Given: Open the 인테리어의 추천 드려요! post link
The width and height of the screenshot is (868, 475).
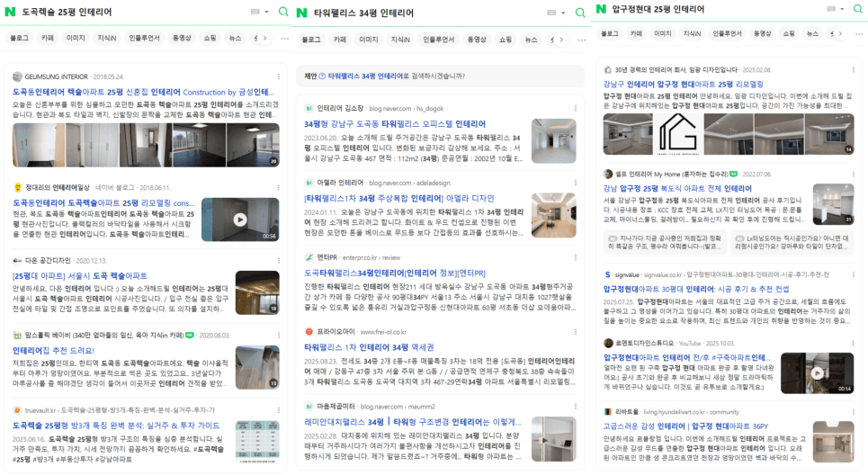Looking at the screenshot, I should coord(55,350).
